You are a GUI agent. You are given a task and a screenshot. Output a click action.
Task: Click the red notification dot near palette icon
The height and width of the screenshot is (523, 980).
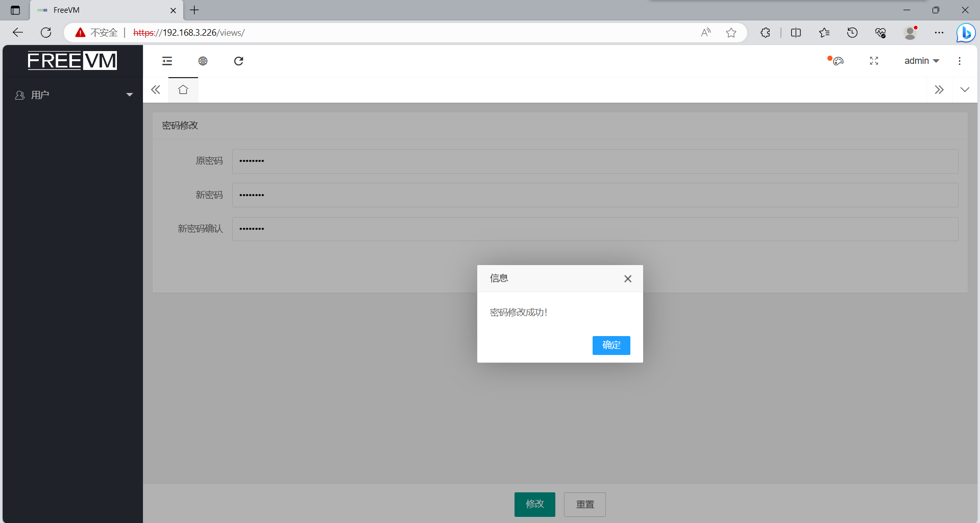(x=829, y=58)
